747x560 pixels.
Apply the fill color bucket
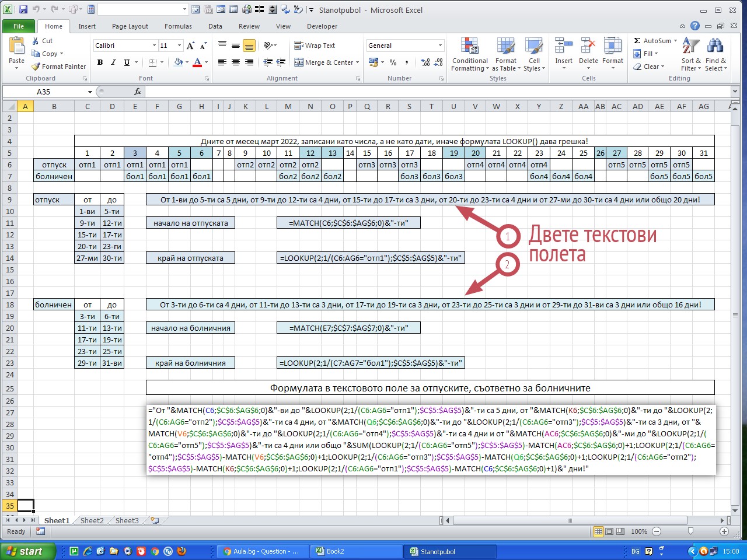(178, 62)
